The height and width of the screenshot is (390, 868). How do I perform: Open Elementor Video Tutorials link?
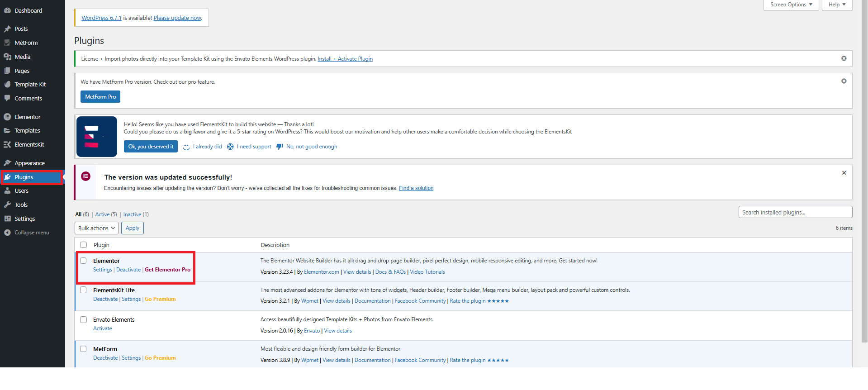point(427,272)
